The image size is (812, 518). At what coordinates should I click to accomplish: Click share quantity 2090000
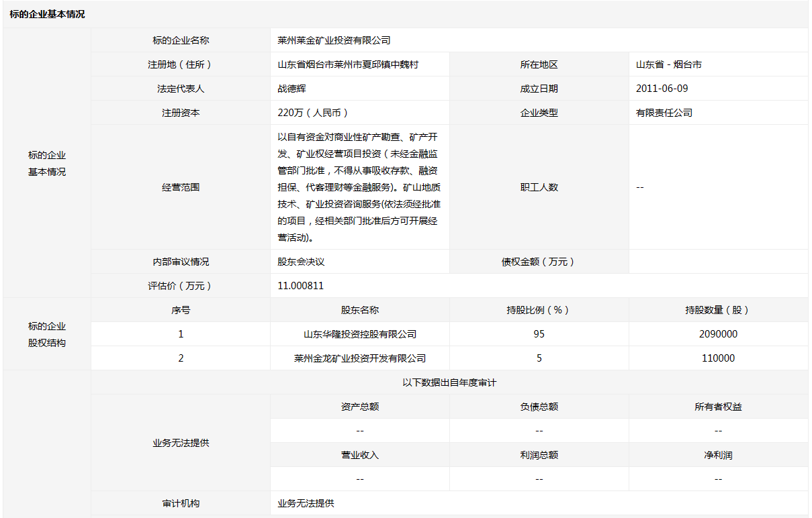click(x=719, y=334)
